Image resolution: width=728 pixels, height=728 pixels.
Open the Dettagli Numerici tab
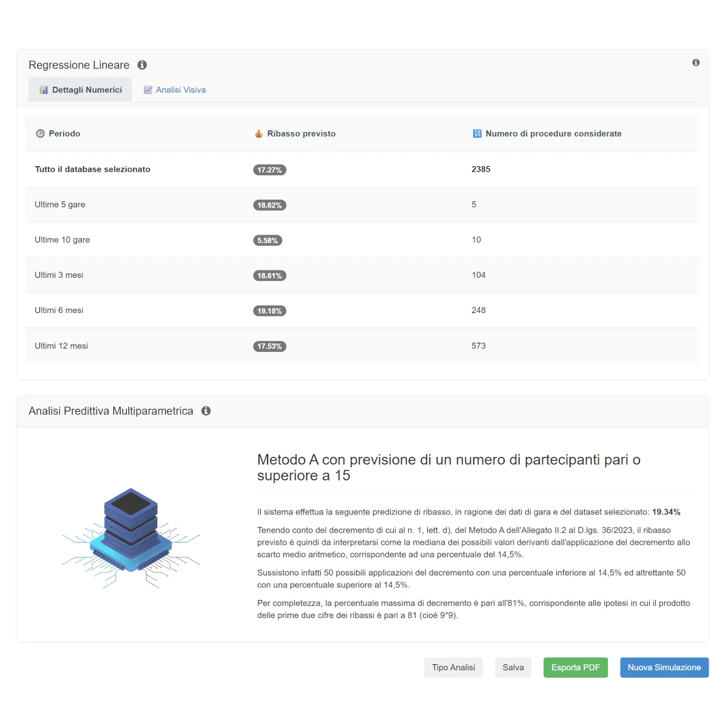point(81,90)
